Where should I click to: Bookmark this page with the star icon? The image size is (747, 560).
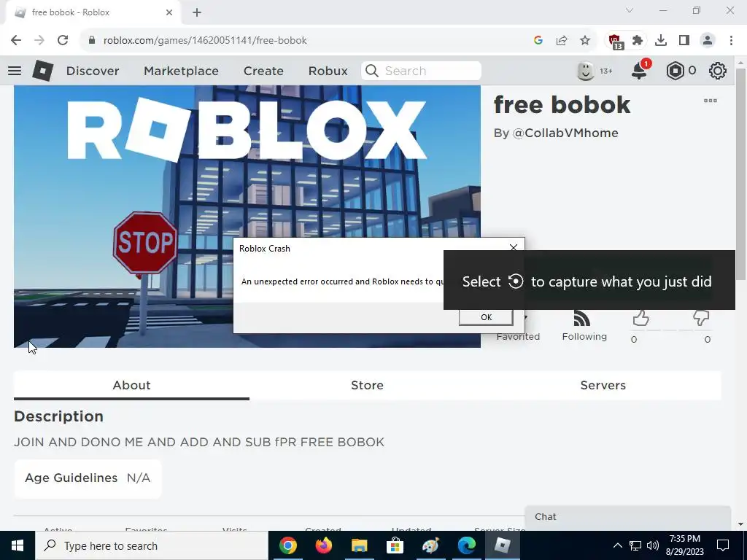(585, 41)
